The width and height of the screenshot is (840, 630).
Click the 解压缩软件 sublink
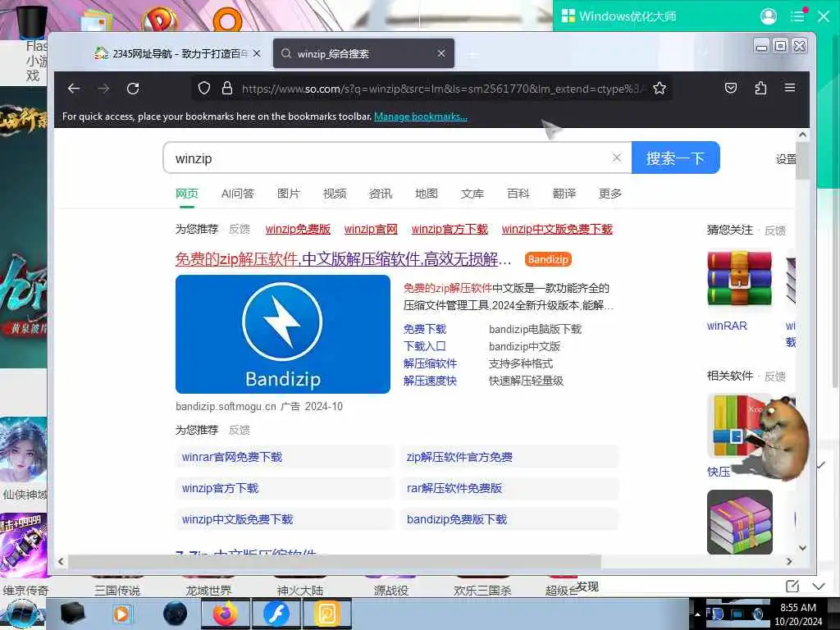point(430,363)
